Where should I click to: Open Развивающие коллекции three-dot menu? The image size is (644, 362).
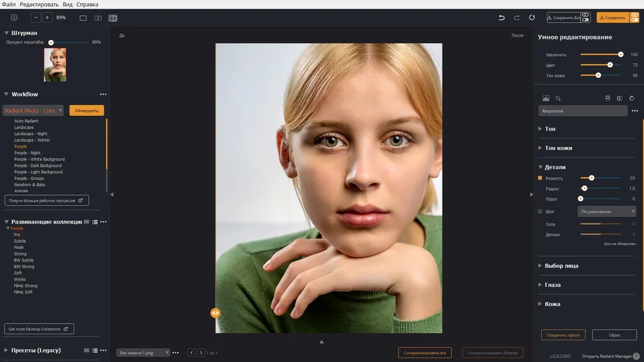tap(104, 222)
